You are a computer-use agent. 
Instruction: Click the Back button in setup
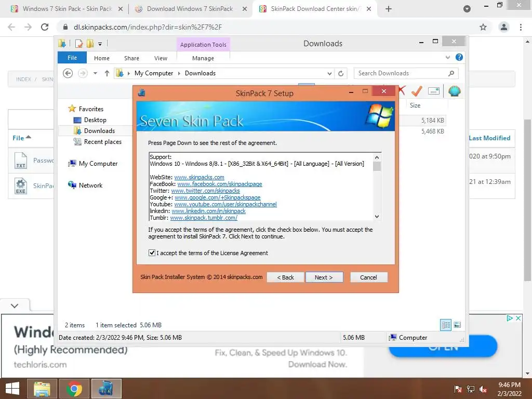tap(285, 277)
